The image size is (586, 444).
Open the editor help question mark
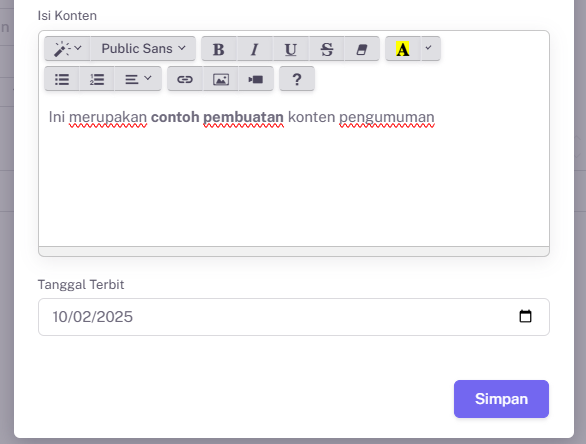pos(297,79)
